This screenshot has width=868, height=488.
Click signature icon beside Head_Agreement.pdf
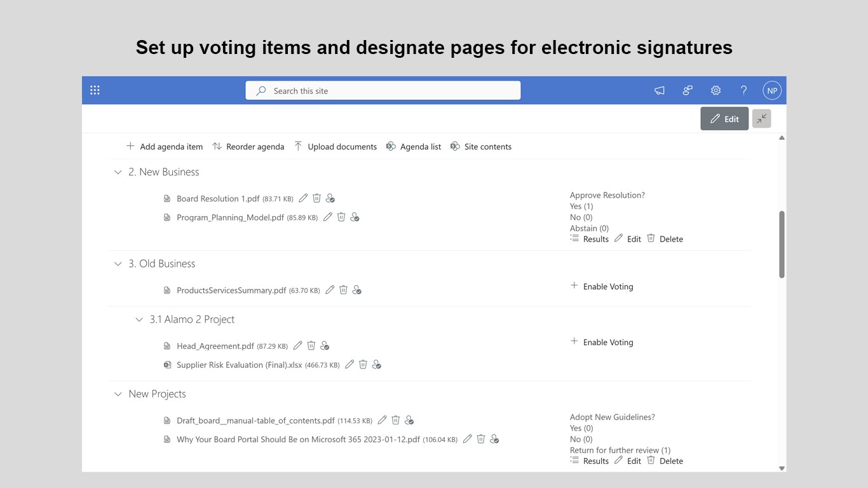tap(325, 346)
